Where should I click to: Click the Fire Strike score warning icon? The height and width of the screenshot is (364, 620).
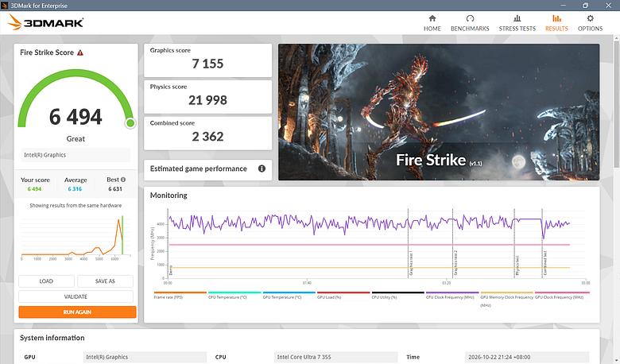[80, 52]
